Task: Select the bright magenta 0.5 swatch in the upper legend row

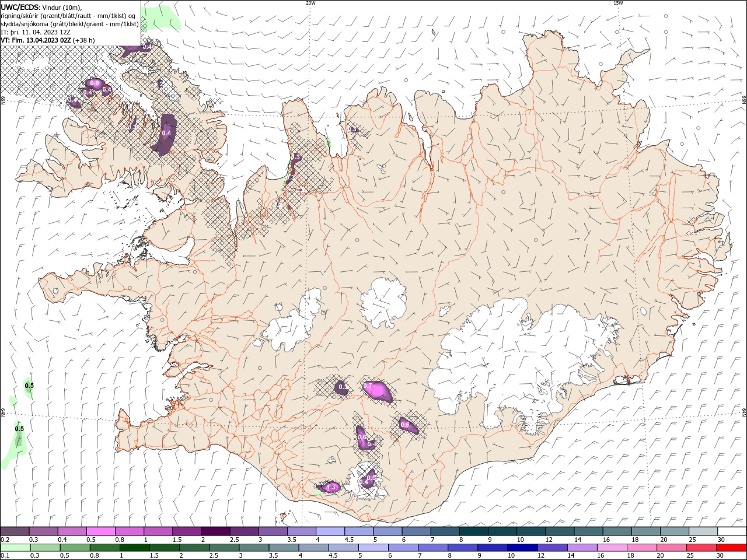Action: point(100,531)
